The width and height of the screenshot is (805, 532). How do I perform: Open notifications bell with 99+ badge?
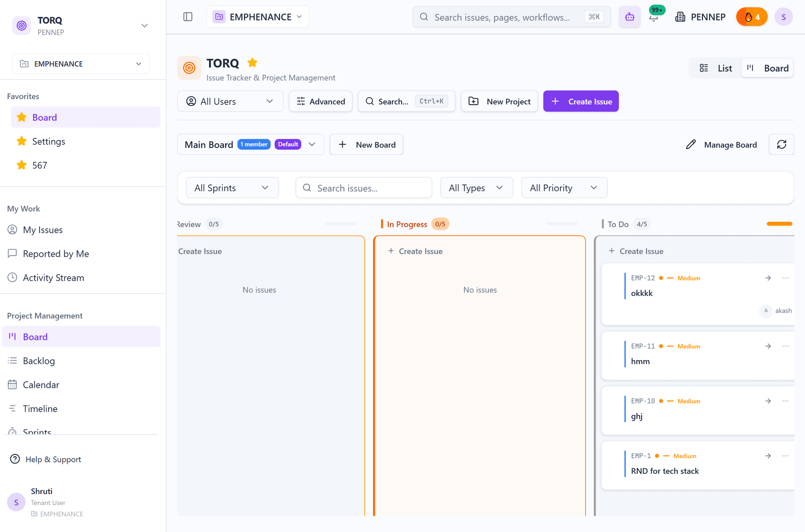pyautogui.click(x=654, y=17)
